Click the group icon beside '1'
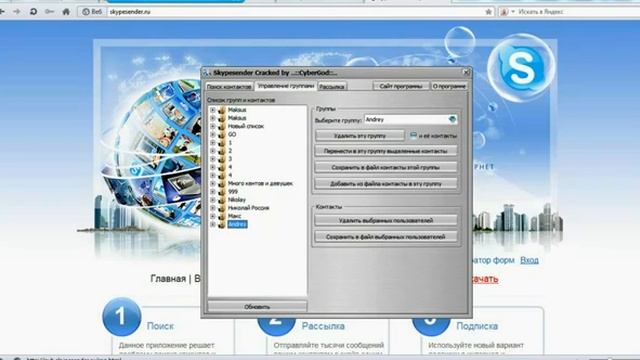Image resolution: width=640 pixels, height=360 pixels. click(x=222, y=142)
